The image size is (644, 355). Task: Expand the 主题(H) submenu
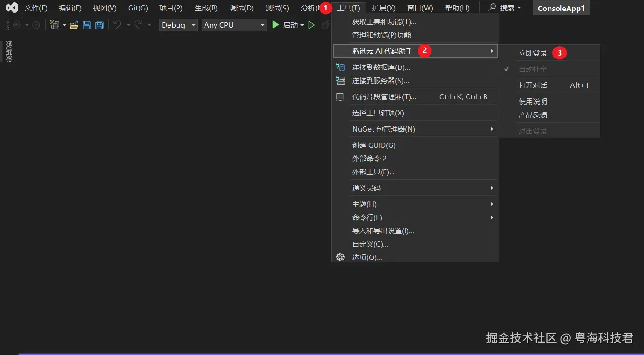(x=415, y=204)
